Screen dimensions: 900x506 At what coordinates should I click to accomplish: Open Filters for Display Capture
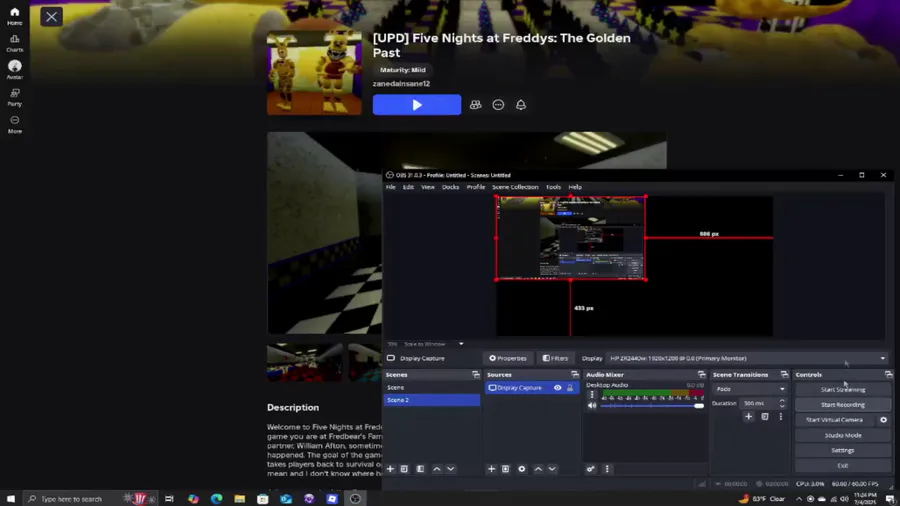[555, 359]
